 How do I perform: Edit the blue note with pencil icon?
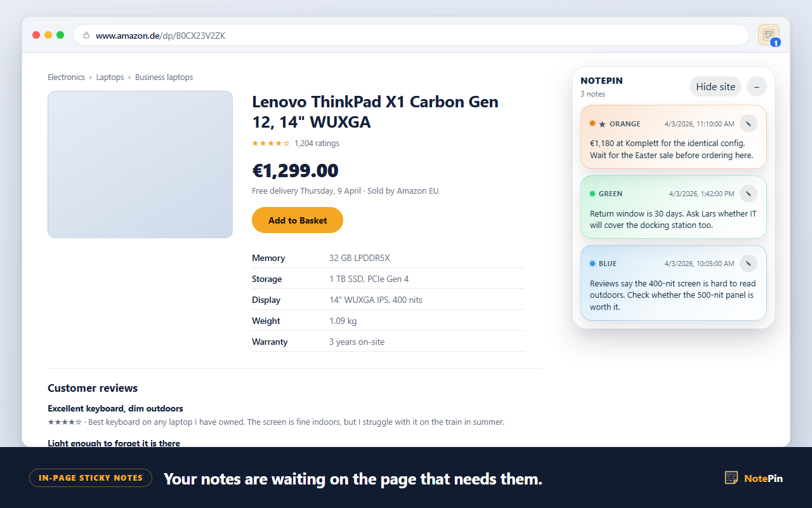pyautogui.click(x=749, y=264)
